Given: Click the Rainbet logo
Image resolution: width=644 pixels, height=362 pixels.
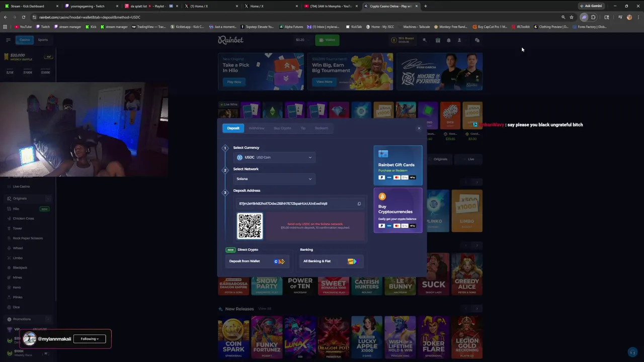Looking at the screenshot, I should pyautogui.click(x=230, y=40).
